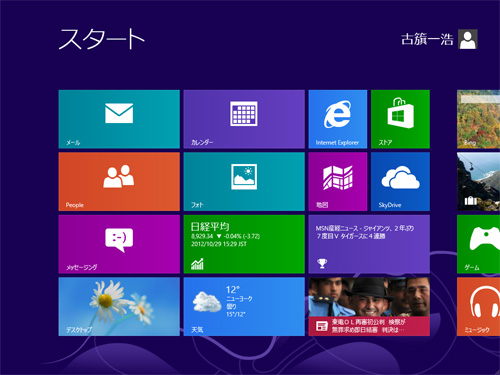Open the Music tile (ミュージック)
The height and width of the screenshot is (375, 500).
(479, 307)
